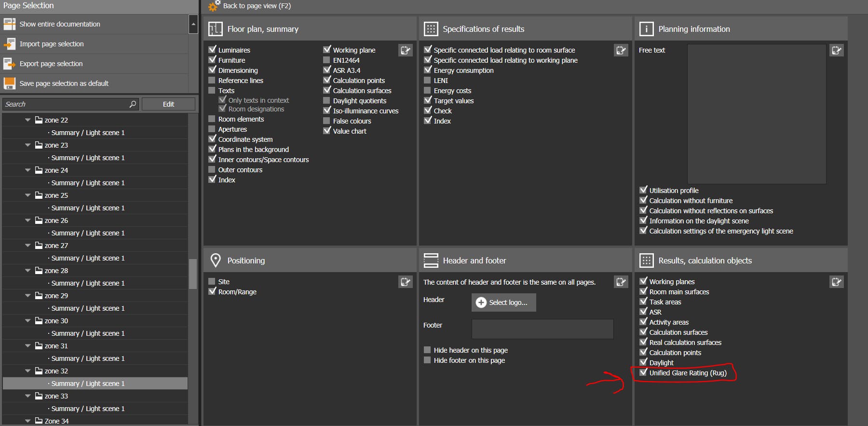The height and width of the screenshot is (426, 868).
Task: Click the edit icon in Results, calculation objects
Action: click(x=837, y=282)
